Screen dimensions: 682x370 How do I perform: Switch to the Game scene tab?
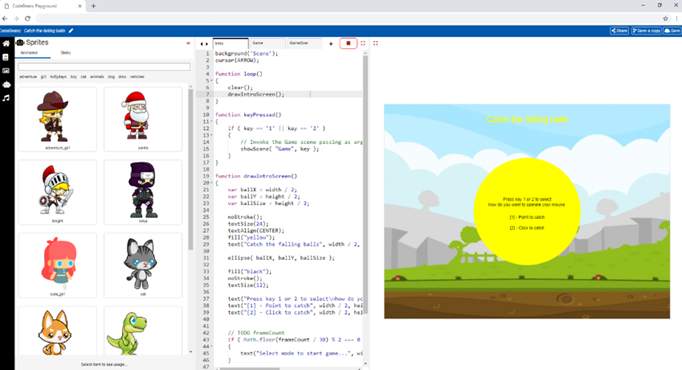coord(267,43)
